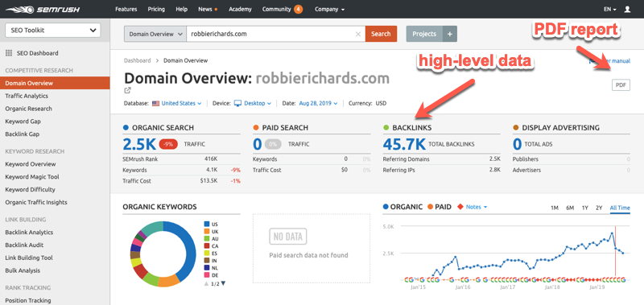Switch chart range to 1Y
This screenshot has height=305, width=644.
tap(585, 208)
